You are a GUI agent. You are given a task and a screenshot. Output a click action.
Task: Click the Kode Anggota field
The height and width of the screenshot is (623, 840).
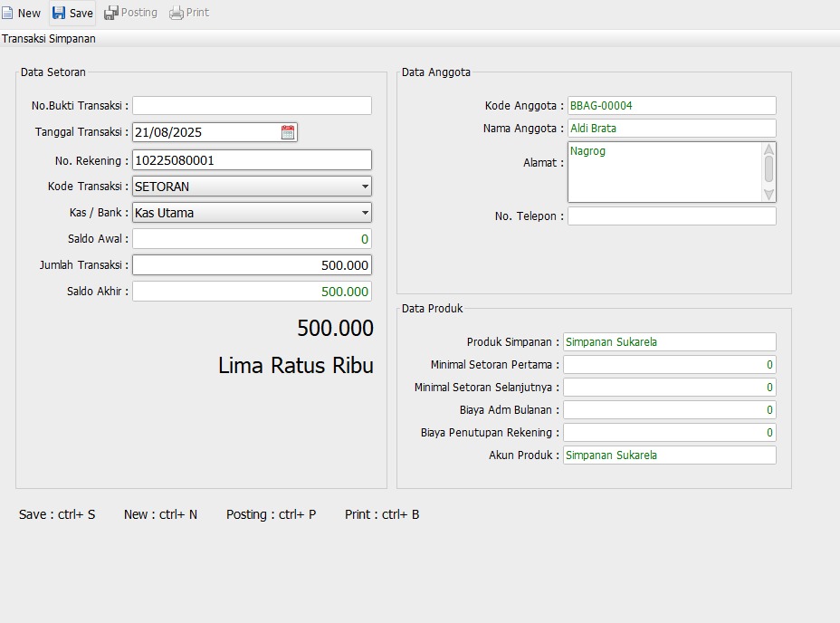pos(671,106)
